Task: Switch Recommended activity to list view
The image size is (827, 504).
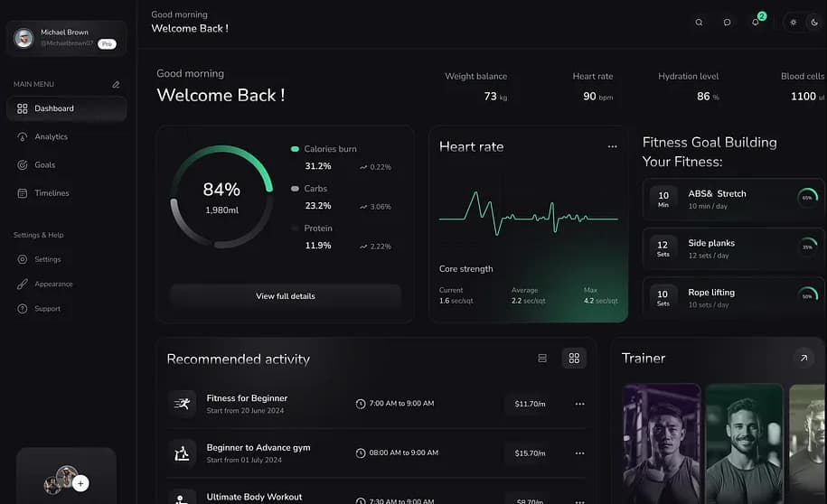Action: coord(542,359)
